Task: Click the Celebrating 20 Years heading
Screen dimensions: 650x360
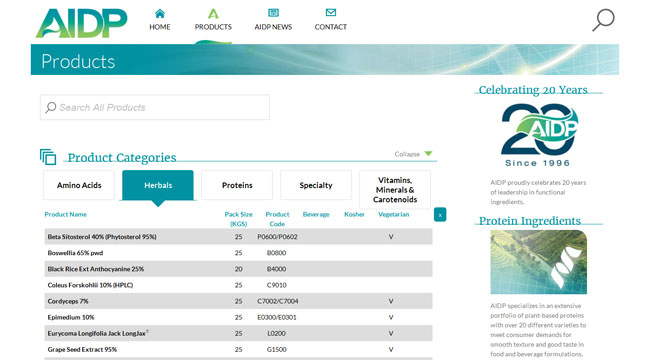Action: coord(533,90)
